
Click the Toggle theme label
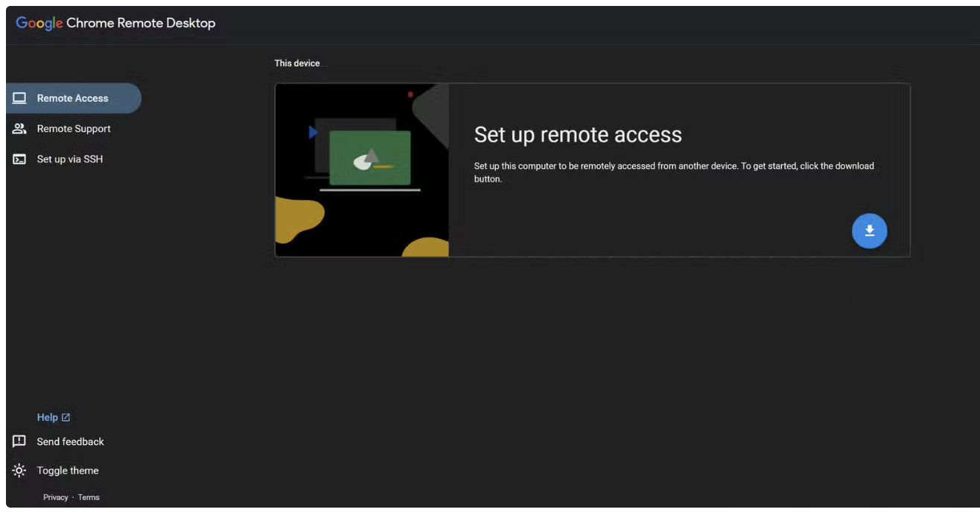click(68, 470)
